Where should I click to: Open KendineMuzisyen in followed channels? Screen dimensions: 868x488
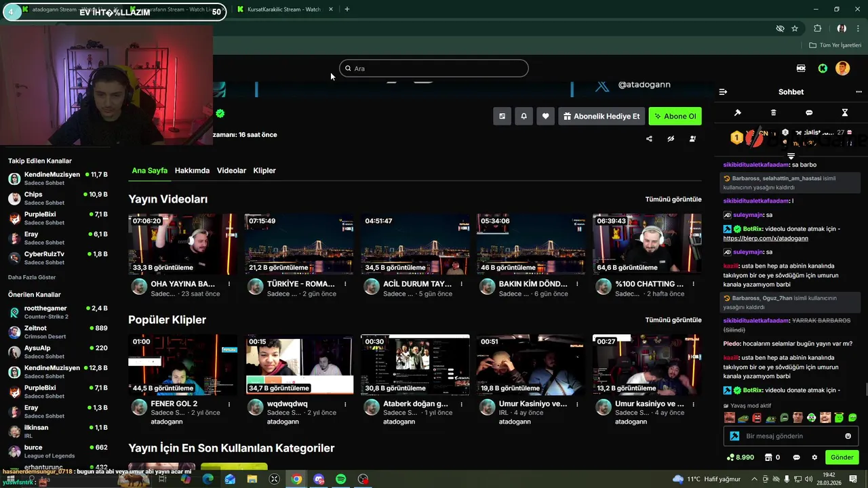coord(58,179)
